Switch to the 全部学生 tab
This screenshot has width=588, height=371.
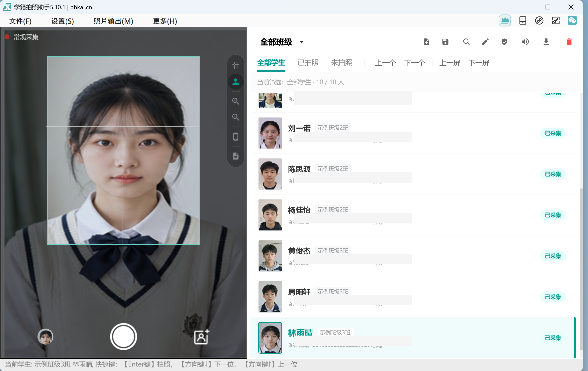point(271,63)
